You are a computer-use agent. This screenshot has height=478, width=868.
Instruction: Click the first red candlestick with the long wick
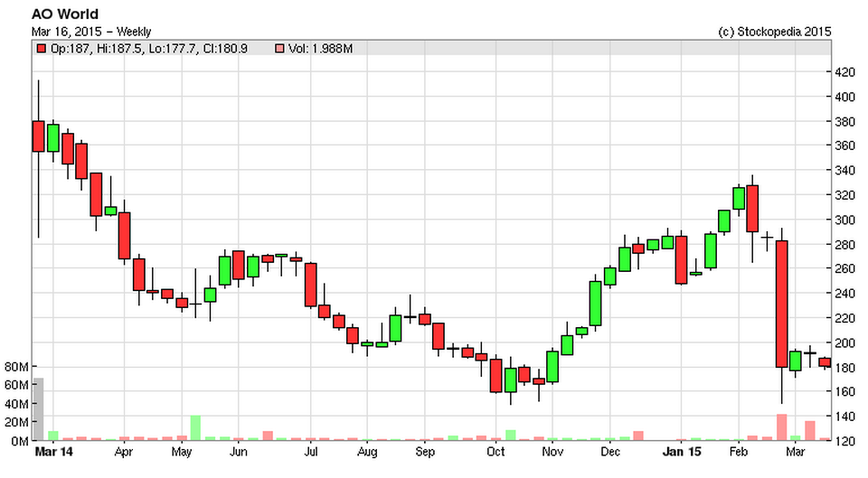[38, 136]
